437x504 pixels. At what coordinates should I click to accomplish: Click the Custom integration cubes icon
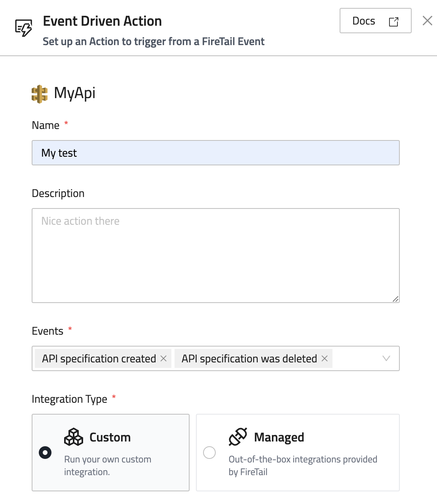74,437
